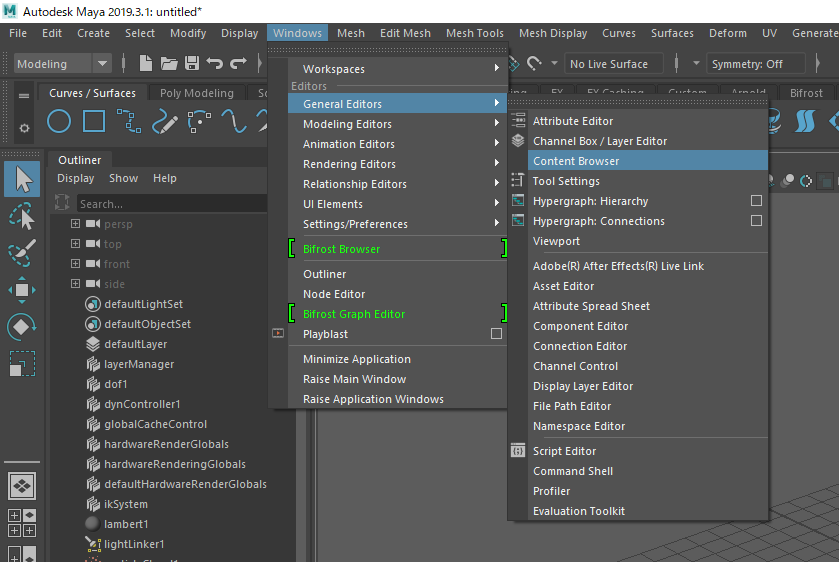839x562 pixels.
Task: Switch to the Curves / Surfaces shelf tab
Action: click(x=92, y=93)
